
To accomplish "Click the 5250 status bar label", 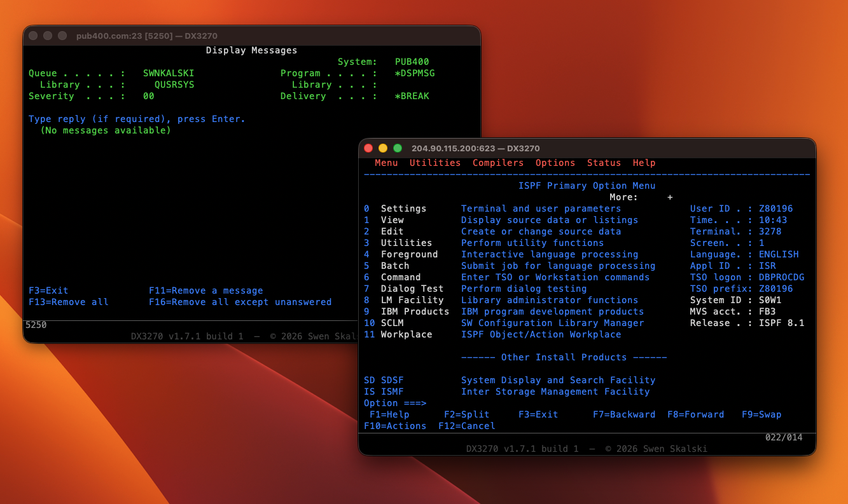I will [x=36, y=325].
